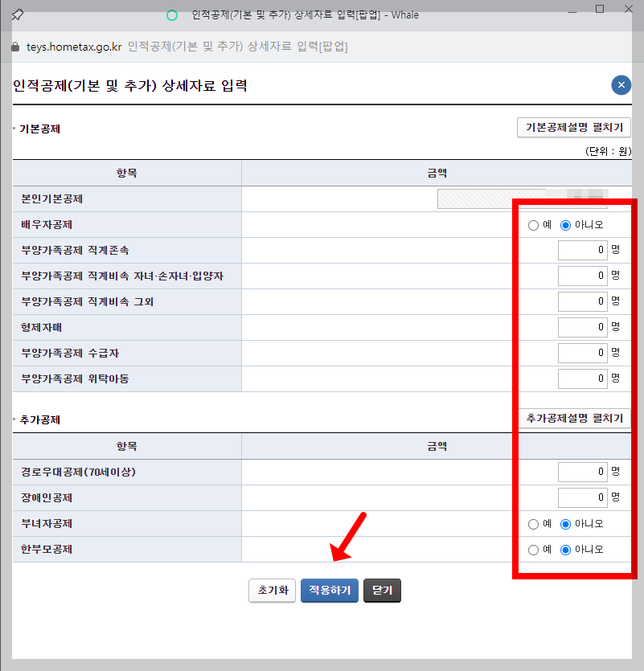Click the lock icon next to teys.hometax.go.kr
Viewport: 644px width, 671px height.
tap(14, 47)
